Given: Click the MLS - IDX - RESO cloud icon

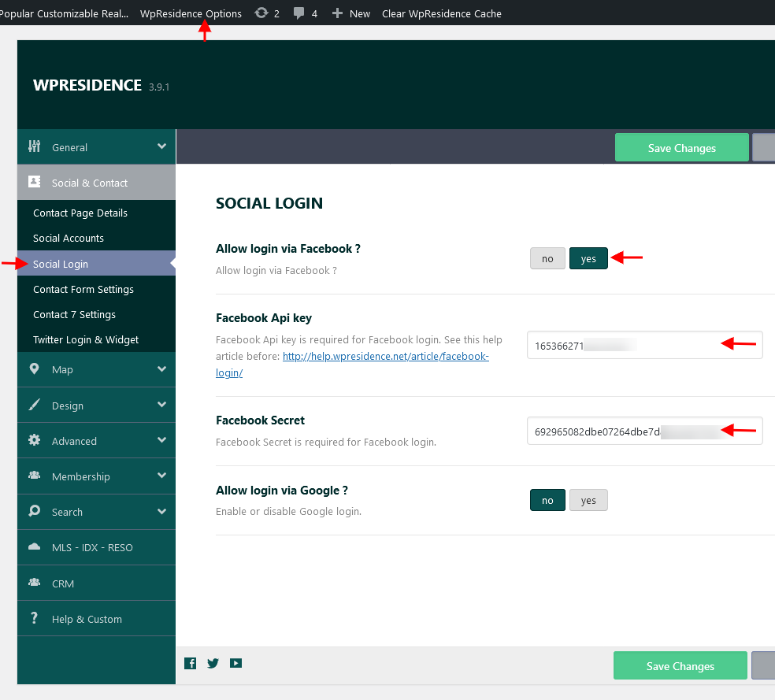Looking at the screenshot, I should pos(34,547).
